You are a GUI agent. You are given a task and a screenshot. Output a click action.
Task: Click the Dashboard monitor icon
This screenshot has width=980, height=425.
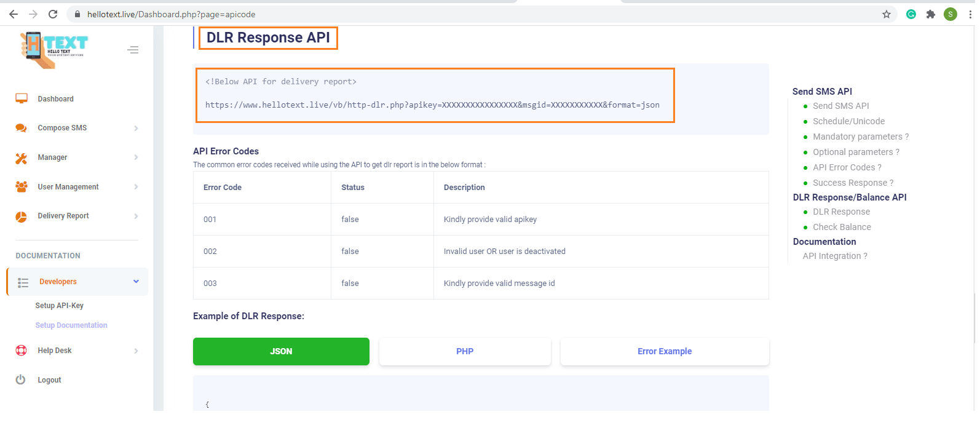coord(22,98)
